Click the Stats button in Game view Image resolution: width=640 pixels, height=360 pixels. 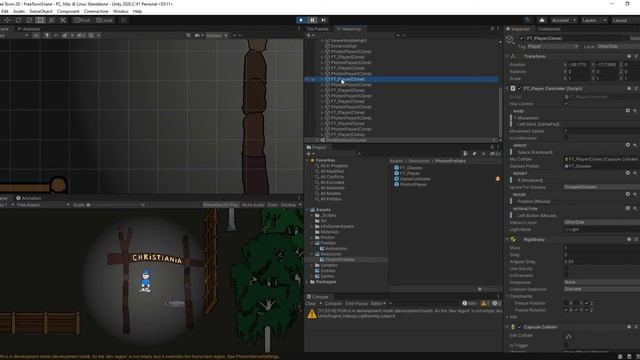(272, 205)
